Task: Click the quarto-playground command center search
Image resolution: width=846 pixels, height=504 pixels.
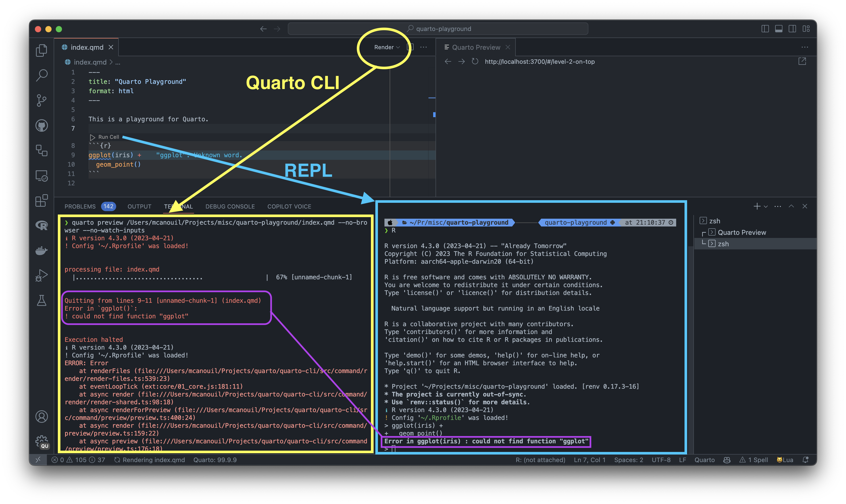Action: (x=438, y=29)
